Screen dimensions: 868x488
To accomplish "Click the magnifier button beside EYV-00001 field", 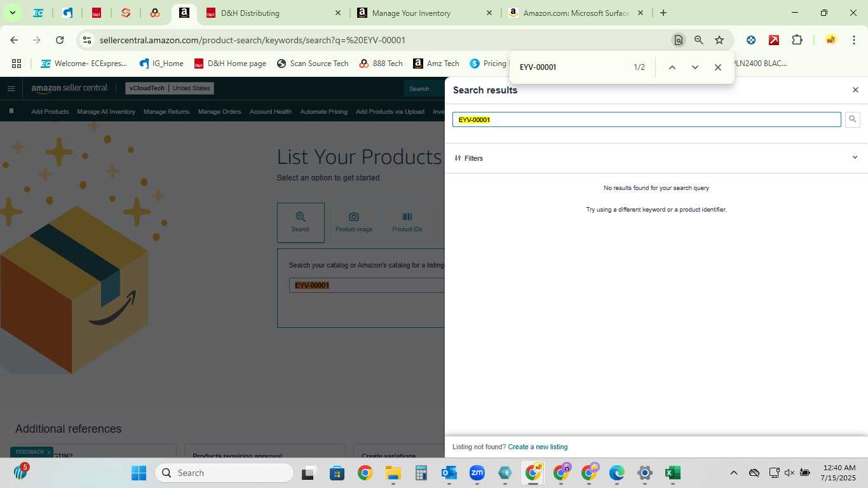I will (x=853, y=119).
